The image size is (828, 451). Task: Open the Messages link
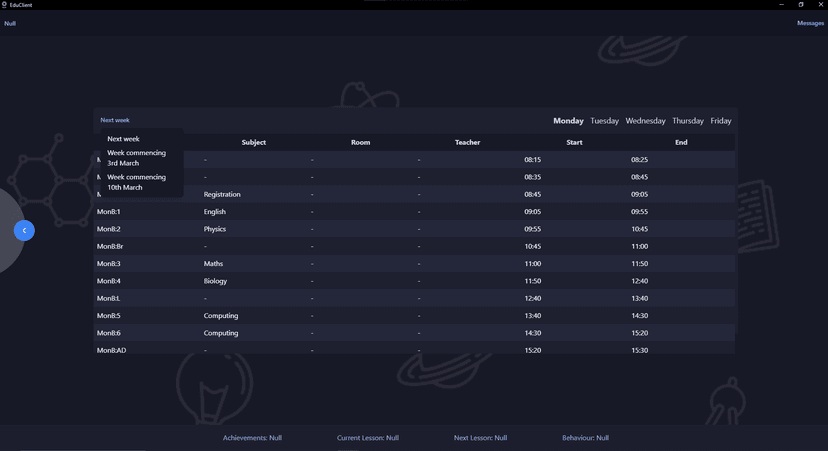pos(810,23)
